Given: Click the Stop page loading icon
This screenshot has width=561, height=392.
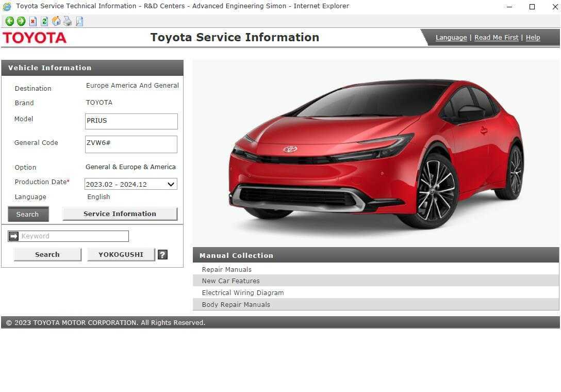Looking at the screenshot, I should (33, 22).
